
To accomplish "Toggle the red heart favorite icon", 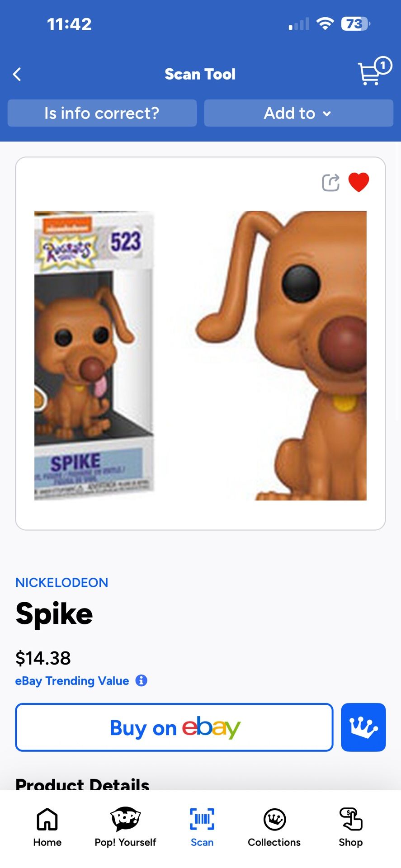I will [x=359, y=182].
